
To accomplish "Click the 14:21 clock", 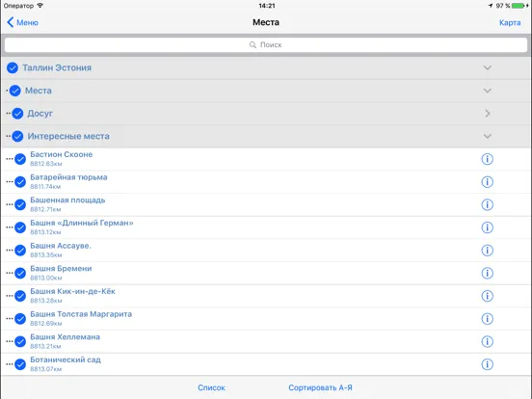I will 267,6.
